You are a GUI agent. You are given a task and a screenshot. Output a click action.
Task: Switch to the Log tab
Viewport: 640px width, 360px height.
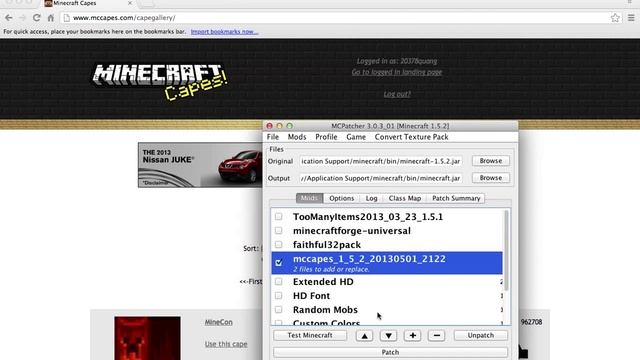[371, 198]
